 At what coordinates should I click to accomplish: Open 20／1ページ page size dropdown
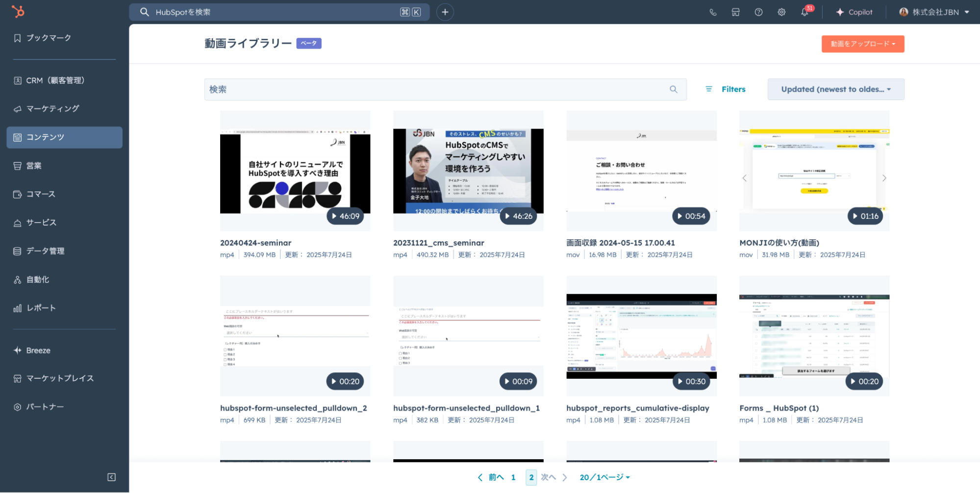(604, 477)
